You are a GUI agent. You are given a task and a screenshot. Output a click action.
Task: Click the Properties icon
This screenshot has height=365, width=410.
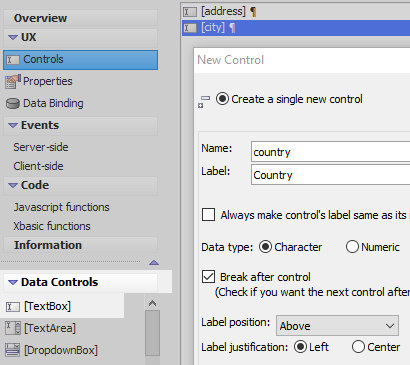pos(13,82)
